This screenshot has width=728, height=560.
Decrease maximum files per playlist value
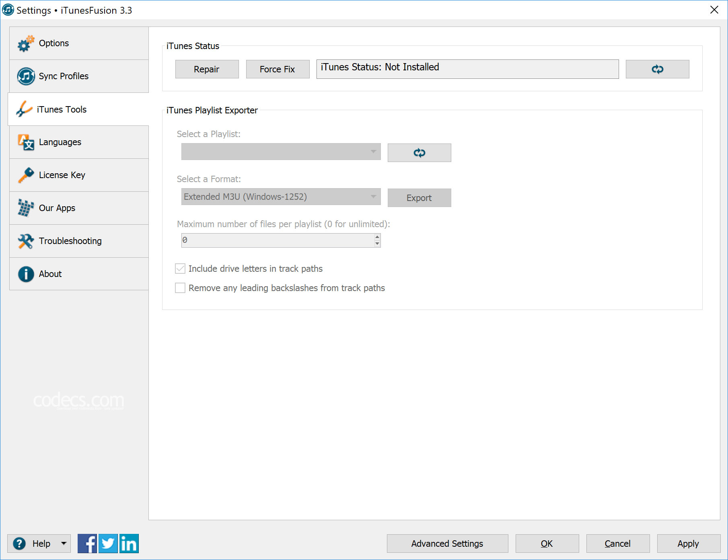coord(377,244)
